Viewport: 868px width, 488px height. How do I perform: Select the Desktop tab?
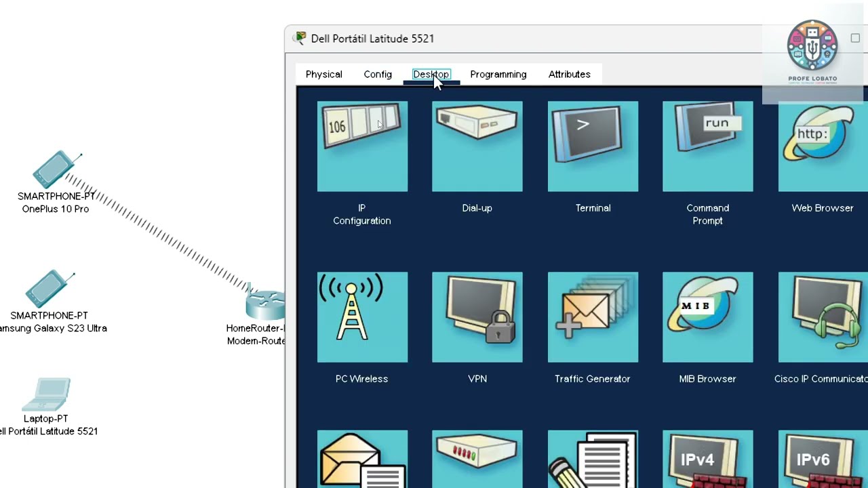coord(431,75)
